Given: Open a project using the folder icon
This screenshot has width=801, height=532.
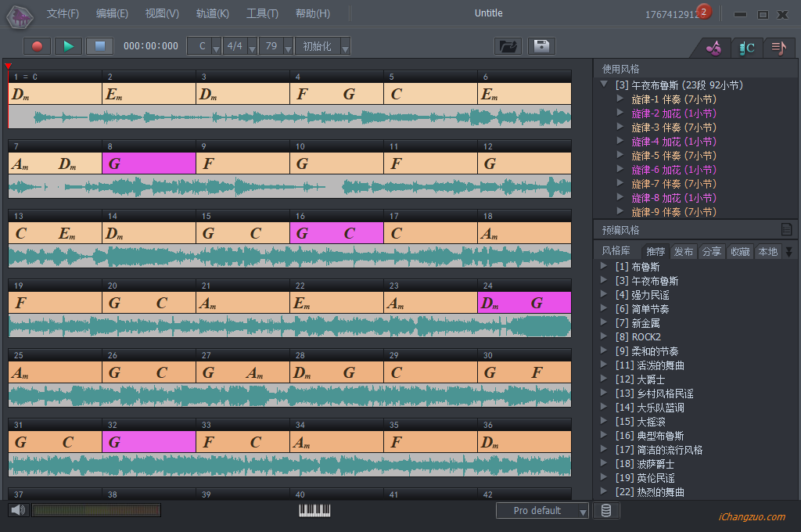Looking at the screenshot, I should click(x=508, y=46).
